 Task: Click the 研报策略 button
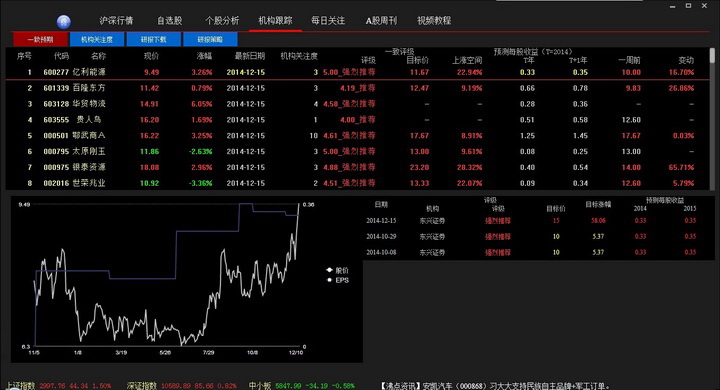210,40
